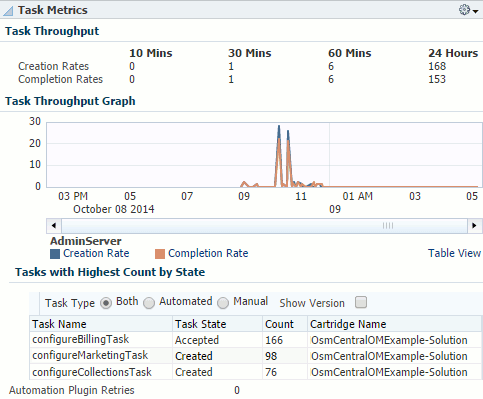Open the gear settings menu for Task Metrics
483x399 pixels.
pyautogui.click(x=468, y=10)
